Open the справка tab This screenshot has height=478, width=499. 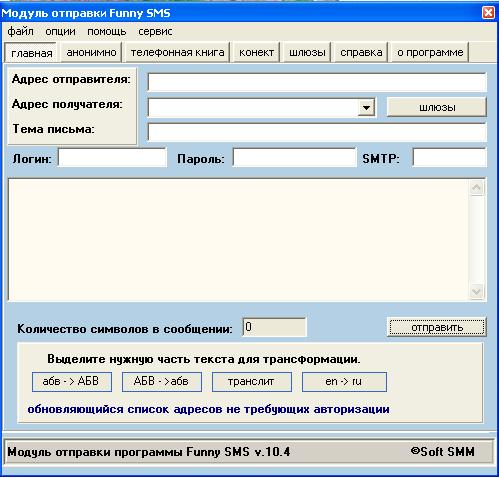point(361,52)
